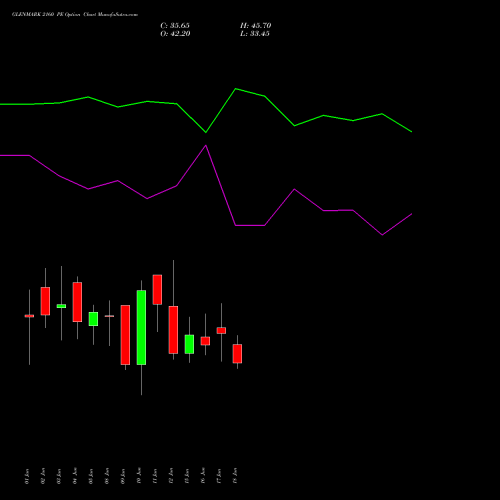This screenshot has height=500, width=500.
Task: Click the 12 Jan date axis label
Action: 171,476
